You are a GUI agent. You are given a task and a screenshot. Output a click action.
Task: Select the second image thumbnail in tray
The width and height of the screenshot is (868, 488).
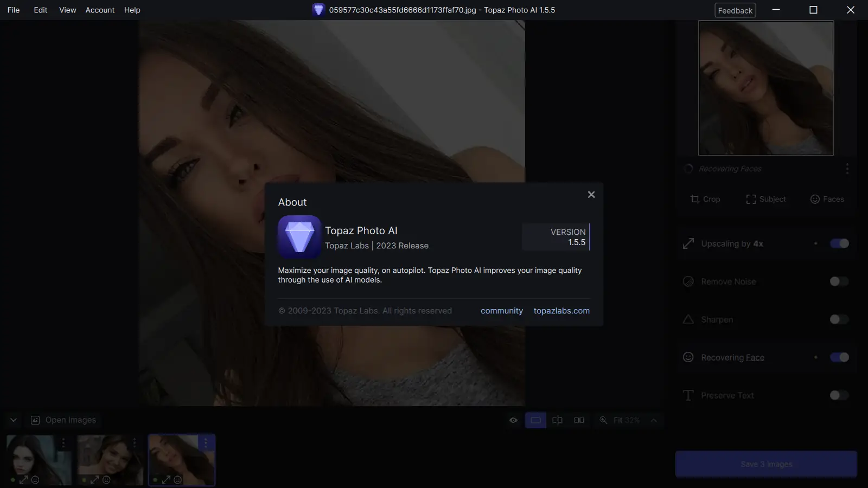(110, 460)
